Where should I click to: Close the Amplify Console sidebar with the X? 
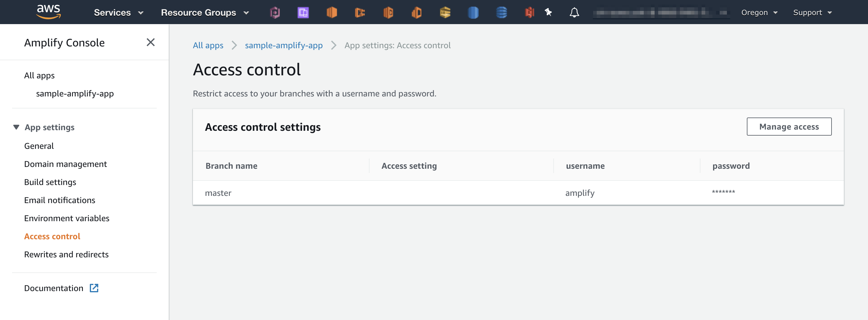pos(151,42)
